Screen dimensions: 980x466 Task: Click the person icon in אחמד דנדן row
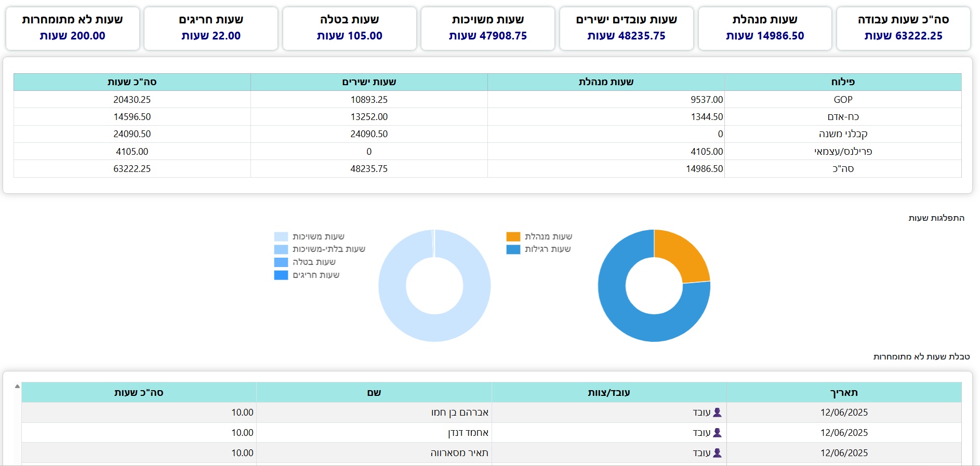click(x=717, y=433)
